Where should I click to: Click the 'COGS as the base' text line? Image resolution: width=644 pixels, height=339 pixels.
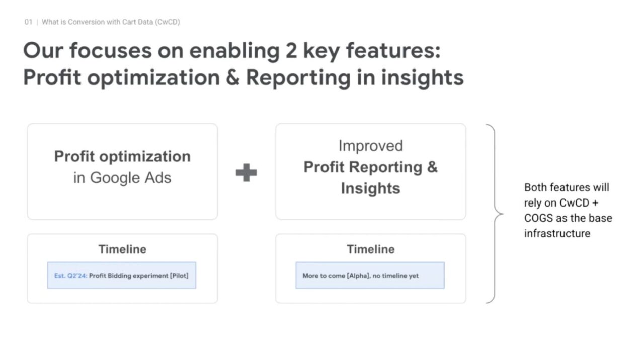pos(568,218)
